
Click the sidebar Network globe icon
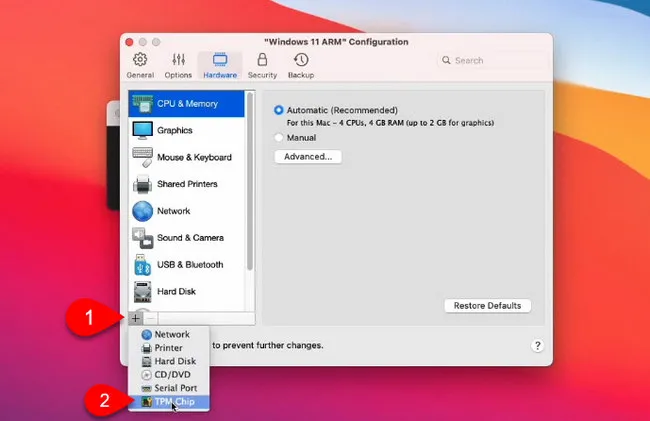(142, 211)
